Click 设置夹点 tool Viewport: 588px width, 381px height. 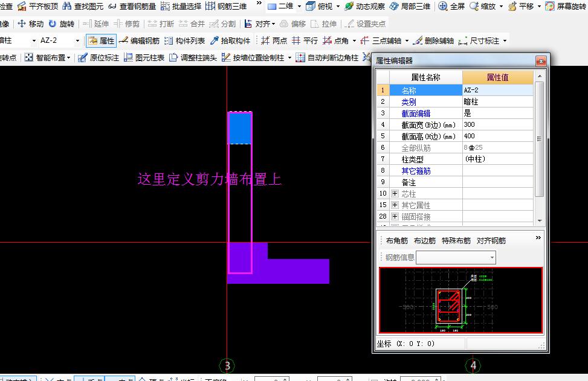coord(365,24)
